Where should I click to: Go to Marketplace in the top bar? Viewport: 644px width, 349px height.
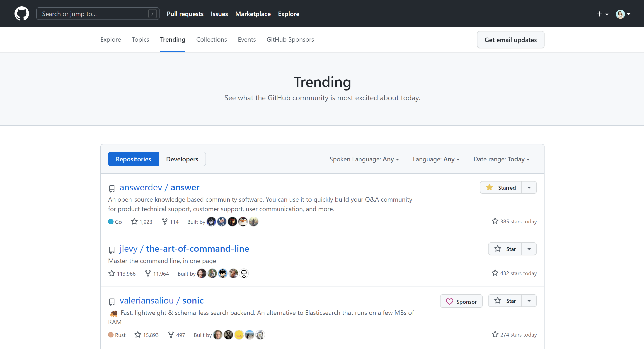tap(253, 14)
